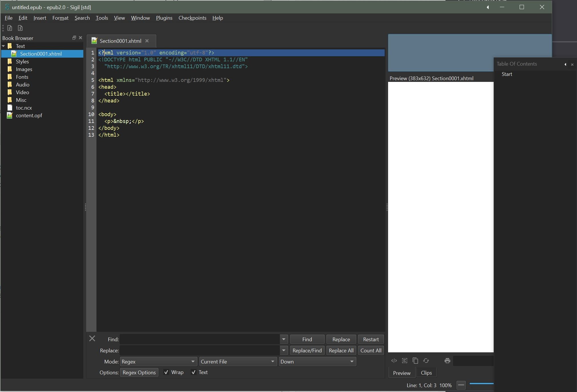
Task: Open the Preview inspector code icon
Action: [394, 361]
